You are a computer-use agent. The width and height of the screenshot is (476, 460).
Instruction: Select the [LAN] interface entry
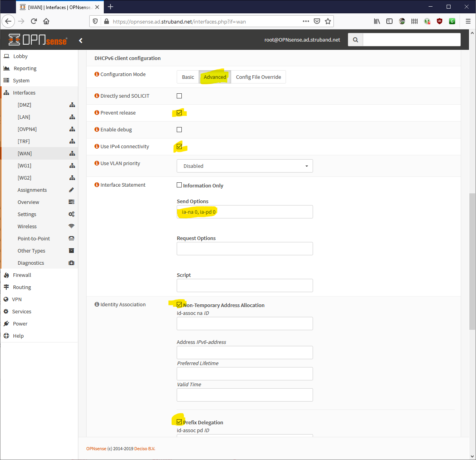coord(24,117)
